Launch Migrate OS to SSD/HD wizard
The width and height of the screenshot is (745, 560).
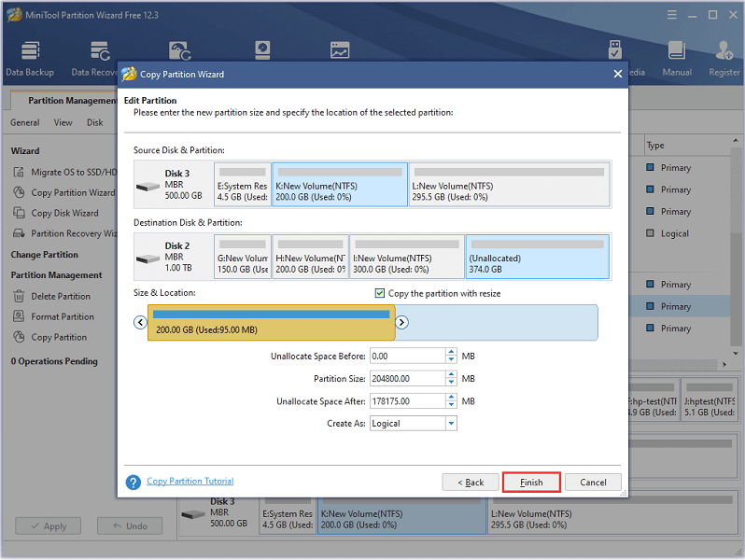64,172
